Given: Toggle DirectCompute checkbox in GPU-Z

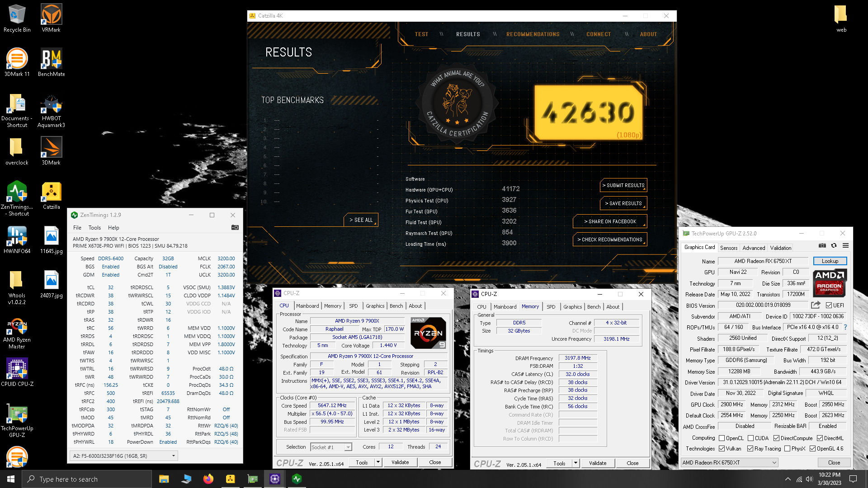Looking at the screenshot, I should [x=776, y=438].
